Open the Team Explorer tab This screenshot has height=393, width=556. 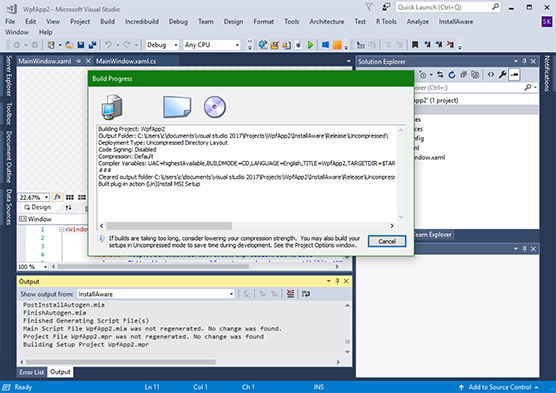pos(433,234)
